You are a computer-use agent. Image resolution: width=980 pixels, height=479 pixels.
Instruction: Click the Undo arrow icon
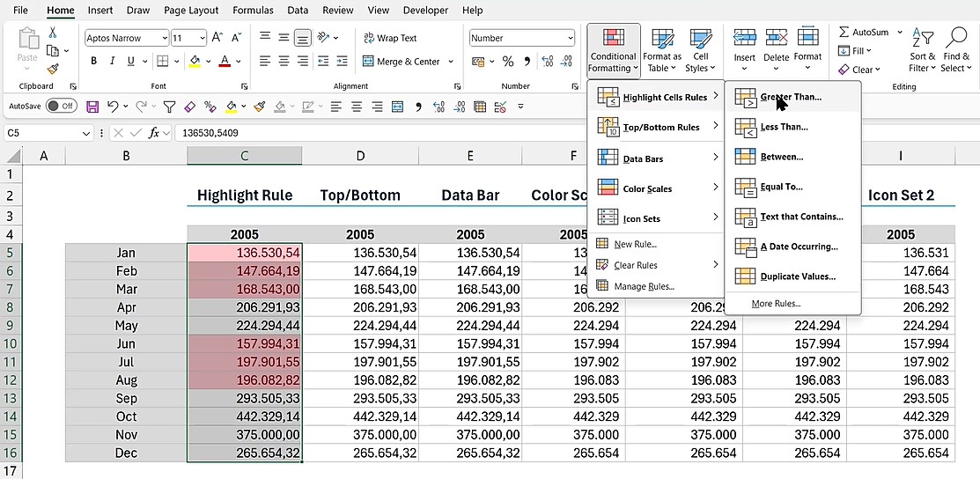(113, 106)
